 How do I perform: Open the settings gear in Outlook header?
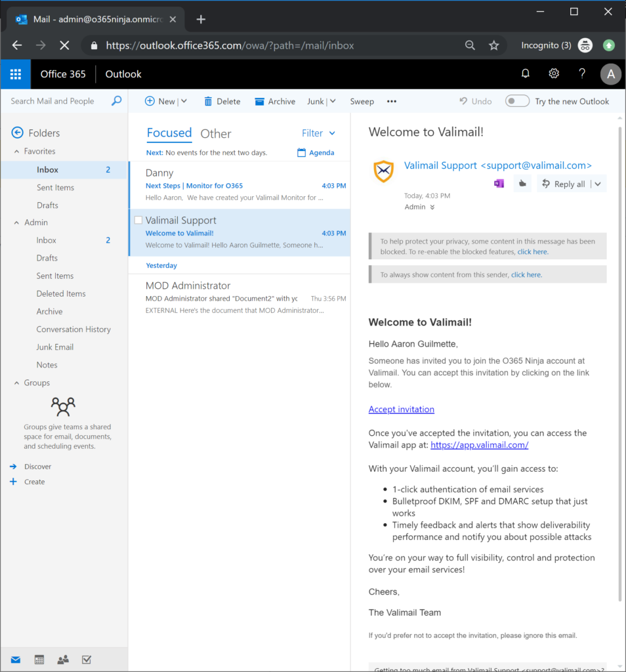(x=554, y=74)
